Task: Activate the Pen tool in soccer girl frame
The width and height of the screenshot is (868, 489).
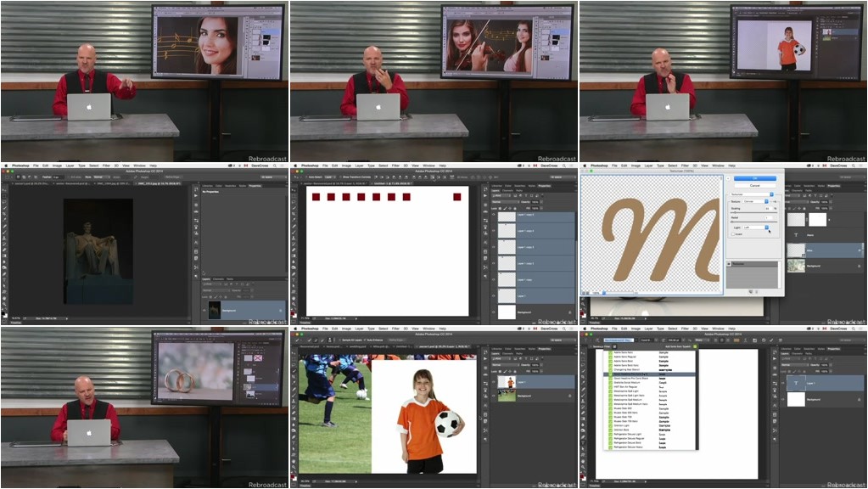Action: 294,437
